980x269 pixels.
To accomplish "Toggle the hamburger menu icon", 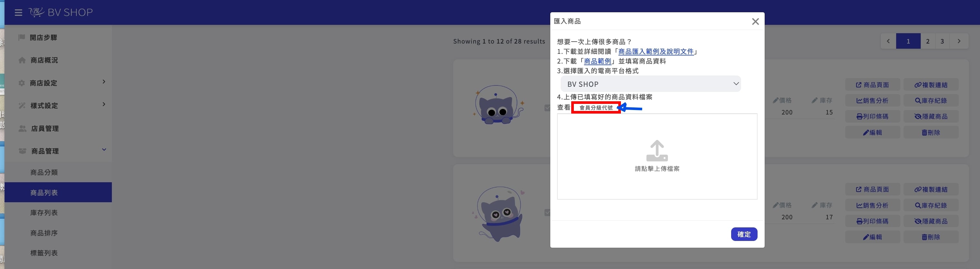I will [18, 13].
